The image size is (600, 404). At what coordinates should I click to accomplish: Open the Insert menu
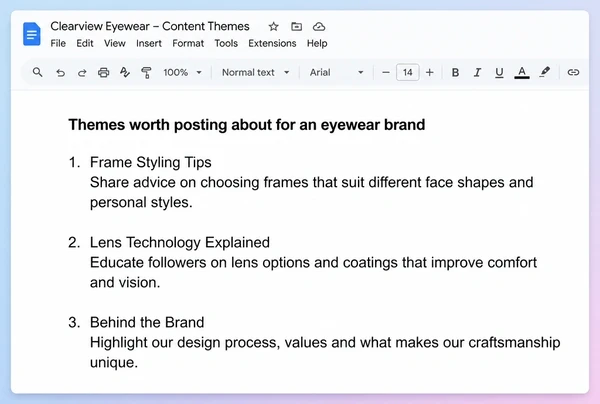[x=149, y=43]
